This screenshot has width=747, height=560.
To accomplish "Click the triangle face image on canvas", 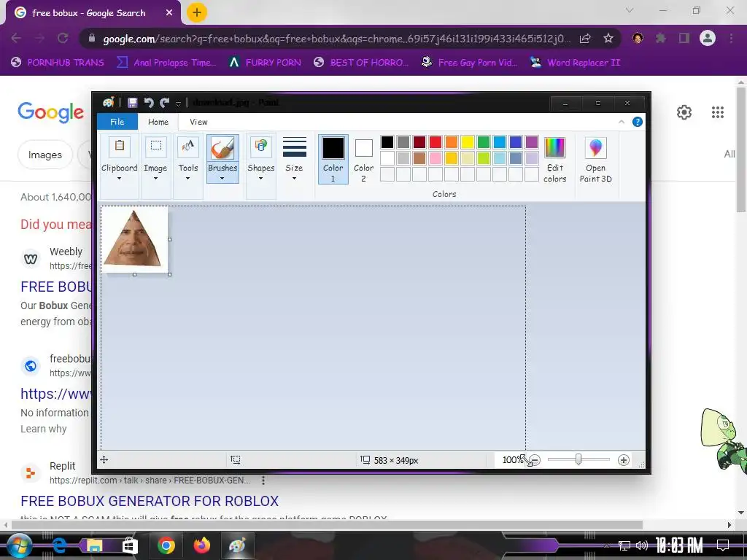I will [133, 238].
